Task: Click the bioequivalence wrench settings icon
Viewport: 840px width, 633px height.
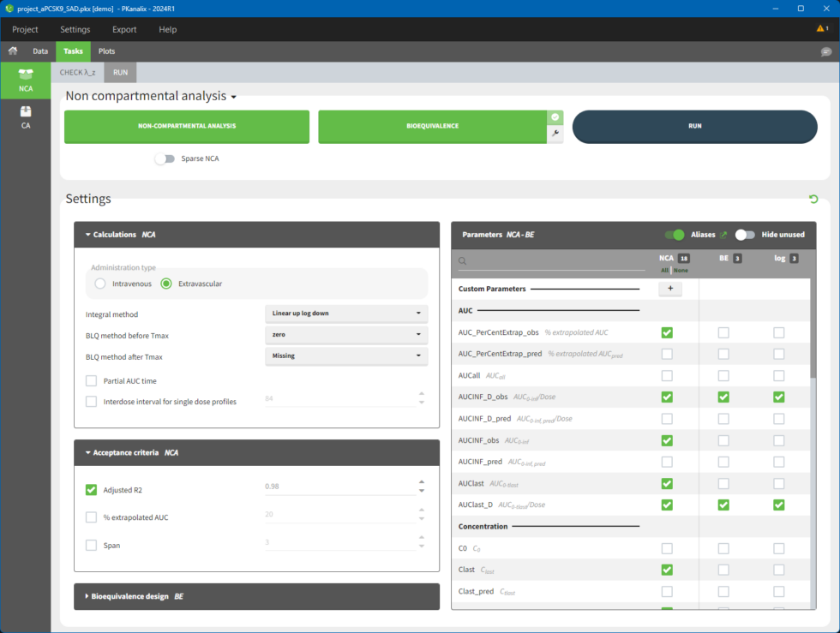Action: [x=555, y=134]
